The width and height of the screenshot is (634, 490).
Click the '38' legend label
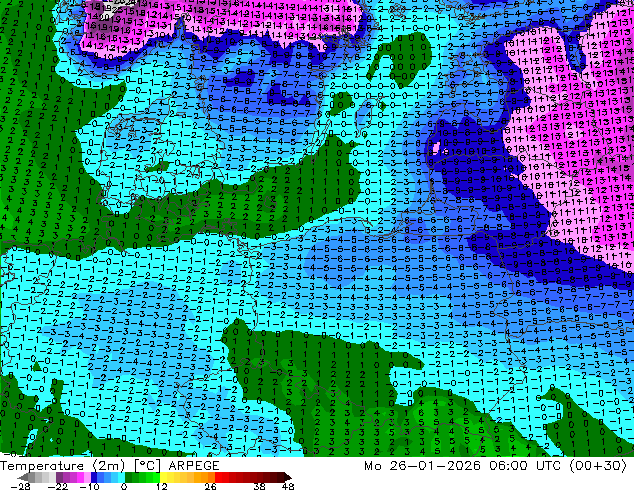coord(259,486)
